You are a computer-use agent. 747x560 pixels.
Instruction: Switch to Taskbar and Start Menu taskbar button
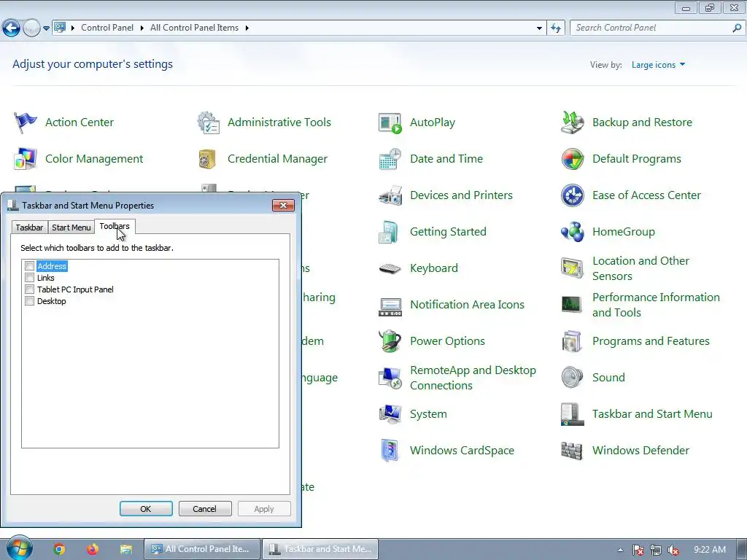click(321, 549)
